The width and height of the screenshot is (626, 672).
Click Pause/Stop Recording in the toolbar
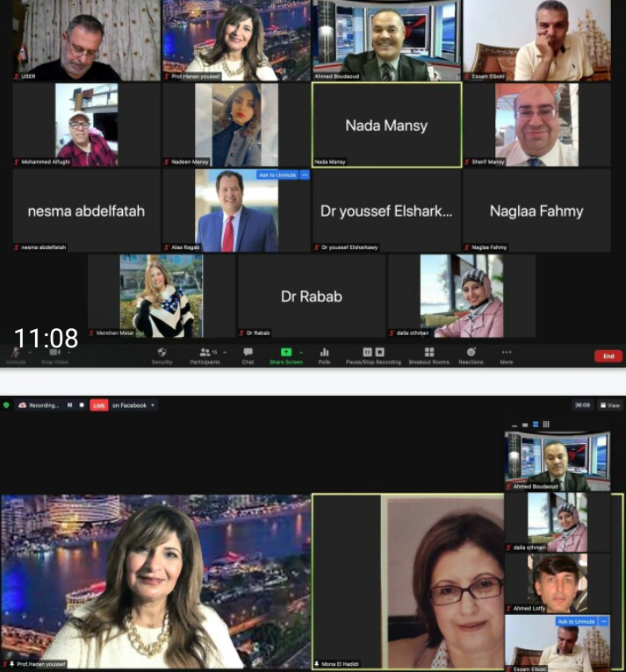point(373,354)
